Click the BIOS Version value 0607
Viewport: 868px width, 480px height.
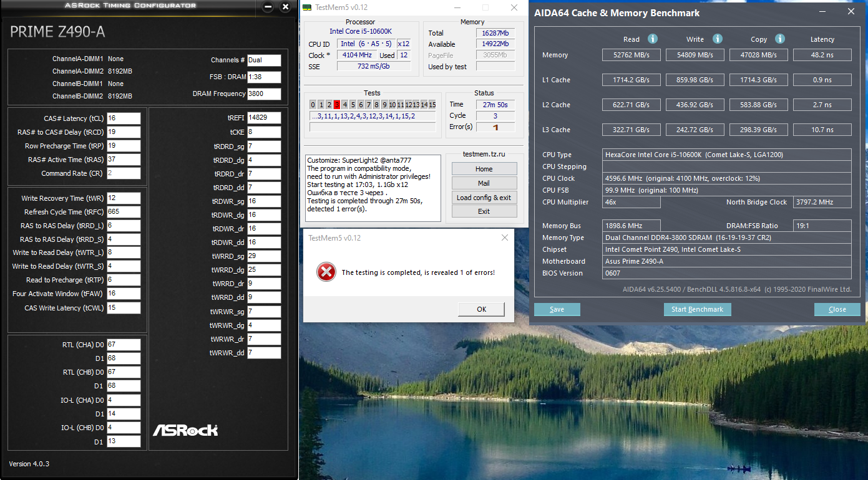tap(727, 273)
